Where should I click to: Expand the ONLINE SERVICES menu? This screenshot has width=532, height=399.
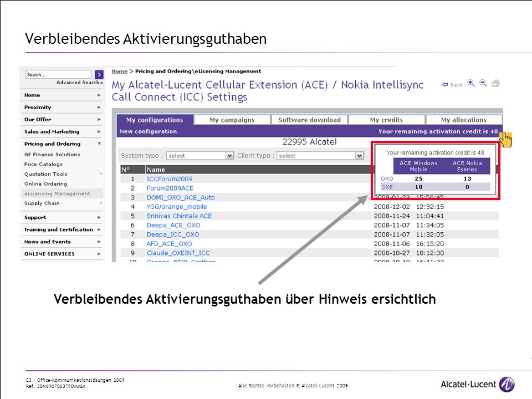pos(62,254)
